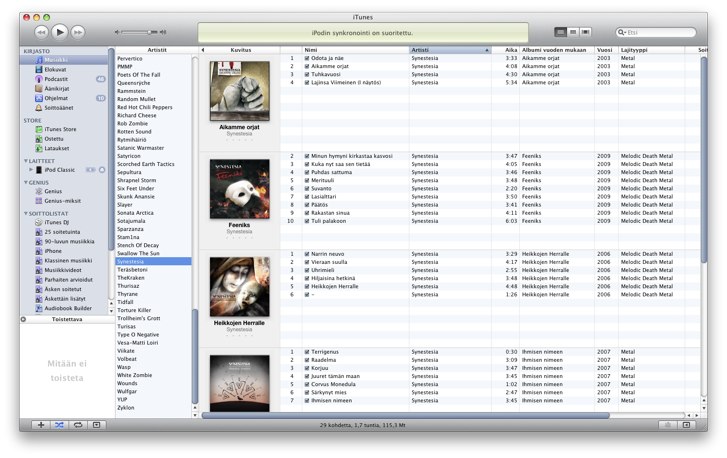Collapse the Kuvitus artwork column arrow

(203, 50)
